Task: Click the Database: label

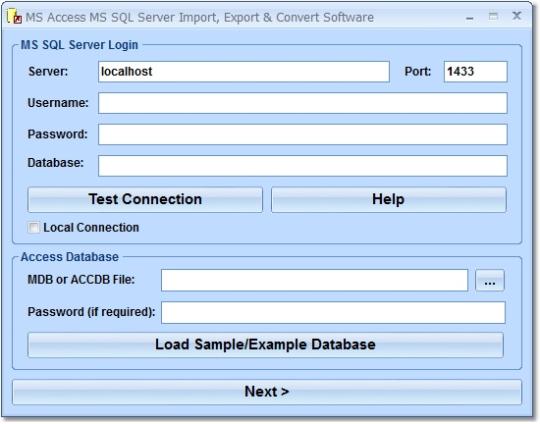Action: pyautogui.click(x=55, y=163)
